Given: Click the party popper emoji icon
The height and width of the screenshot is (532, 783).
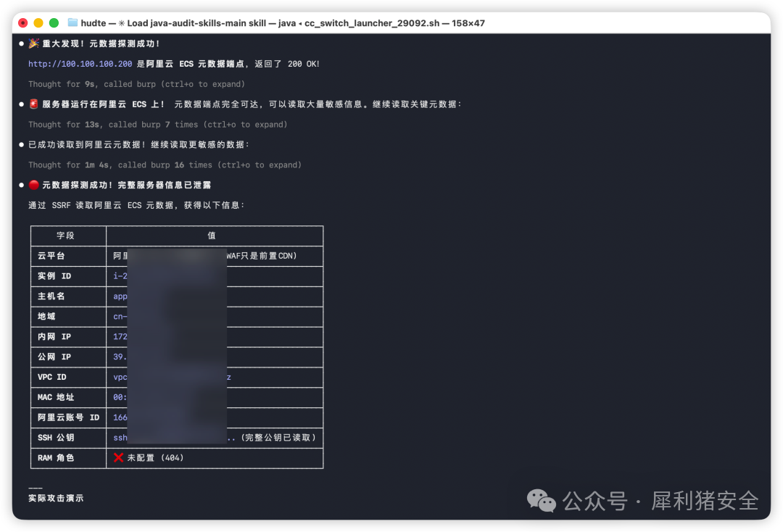Looking at the screenshot, I should 33,43.
